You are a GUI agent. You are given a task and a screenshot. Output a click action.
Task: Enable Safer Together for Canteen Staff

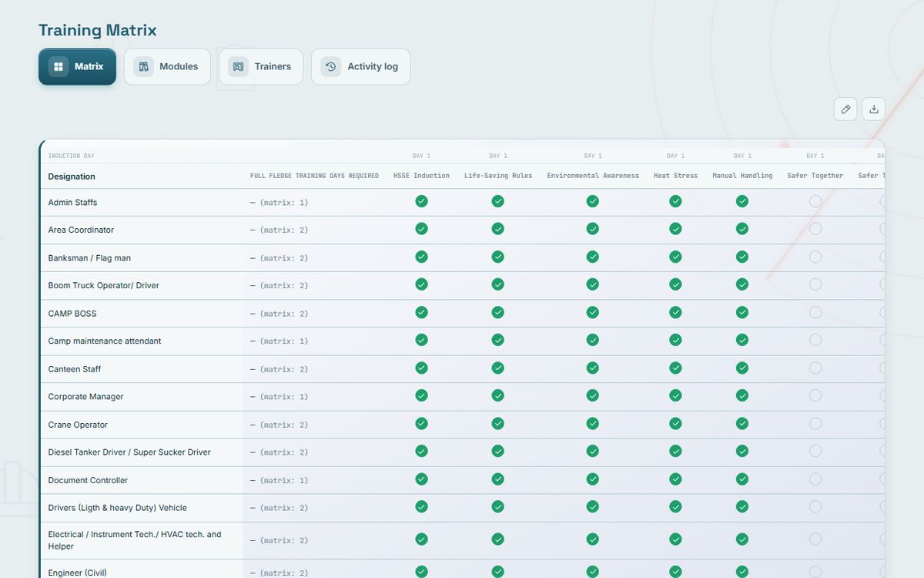click(x=815, y=368)
